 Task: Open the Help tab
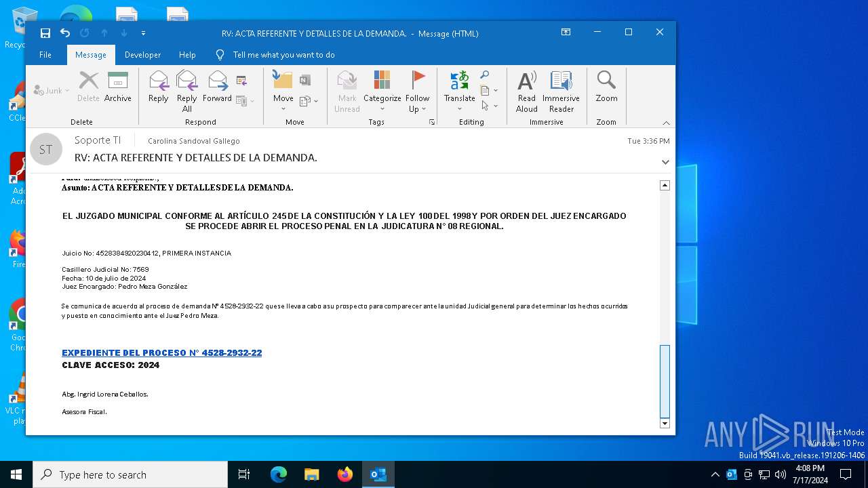click(x=187, y=55)
